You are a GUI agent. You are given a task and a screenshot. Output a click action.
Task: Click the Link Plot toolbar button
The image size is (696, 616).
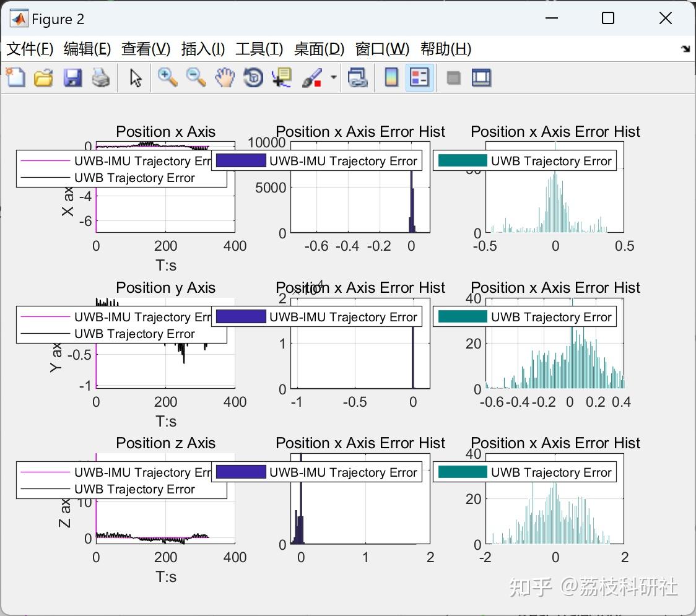[358, 77]
